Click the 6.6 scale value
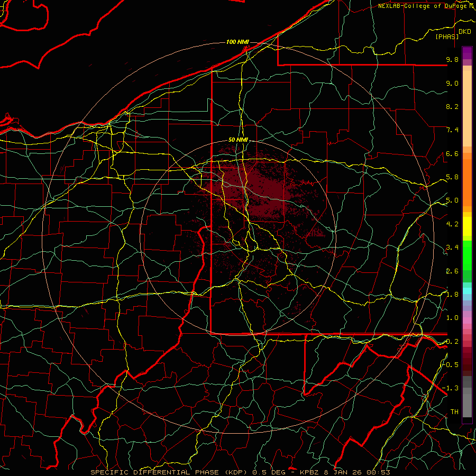The width and height of the screenshot is (476, 476). 452,154
